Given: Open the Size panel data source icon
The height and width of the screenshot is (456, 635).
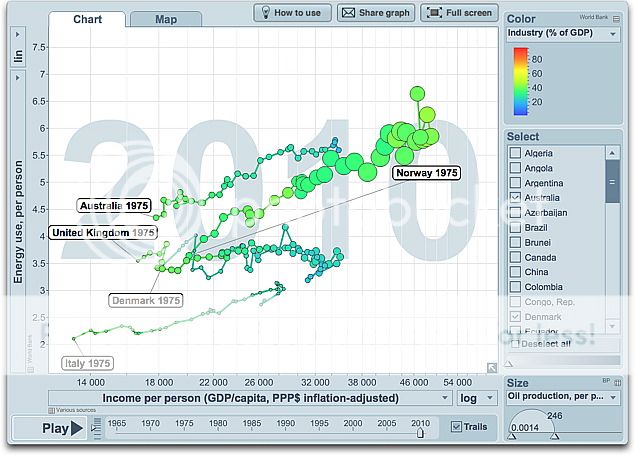Looking at the screenshot, I should [x=617, y=382].
